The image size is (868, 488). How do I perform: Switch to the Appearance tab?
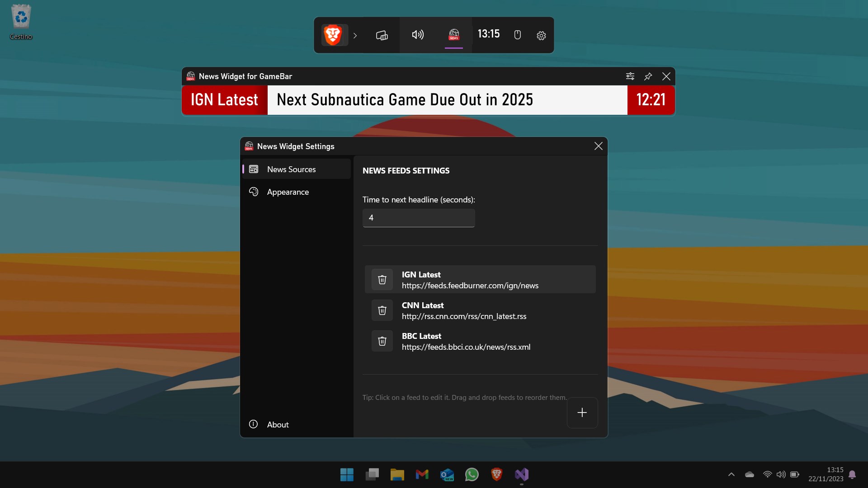tap(288, 192)
